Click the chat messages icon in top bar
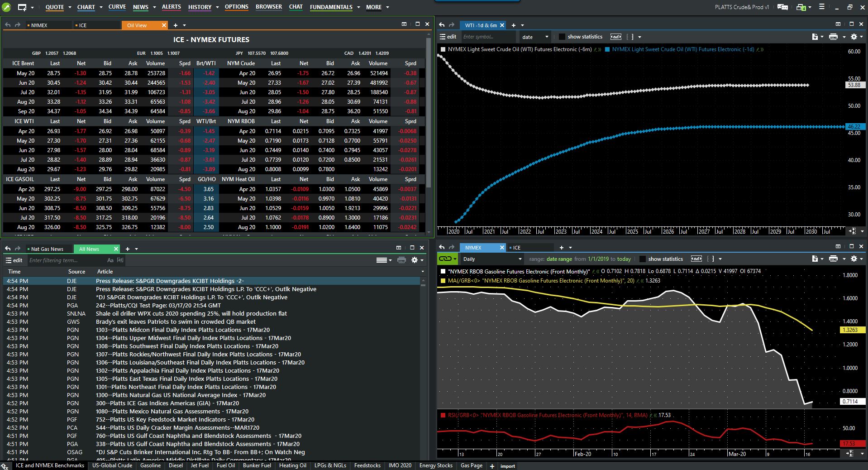 pyautogui.click(x=782, y=7)
